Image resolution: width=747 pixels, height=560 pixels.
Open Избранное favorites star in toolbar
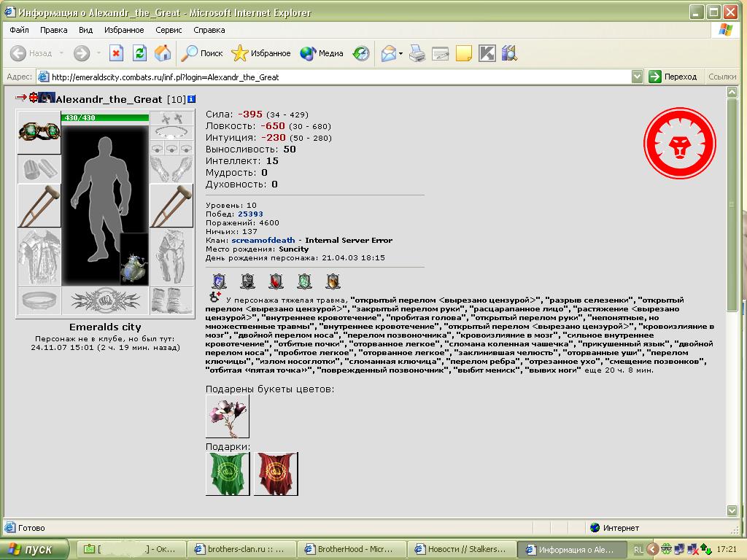(x=261, y=53)
